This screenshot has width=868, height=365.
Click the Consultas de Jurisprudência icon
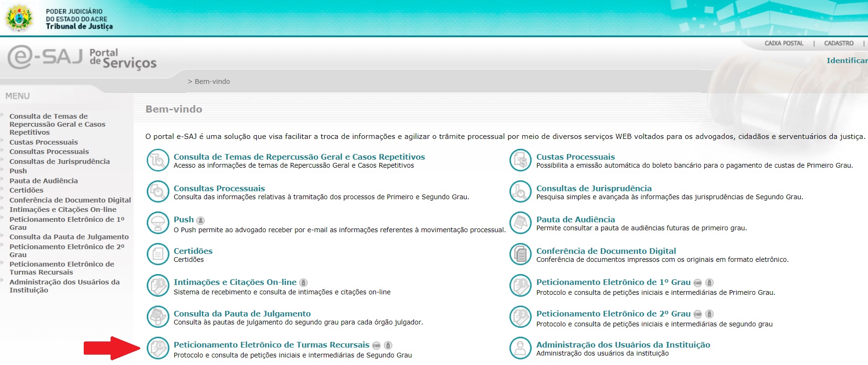coord(520,192)
